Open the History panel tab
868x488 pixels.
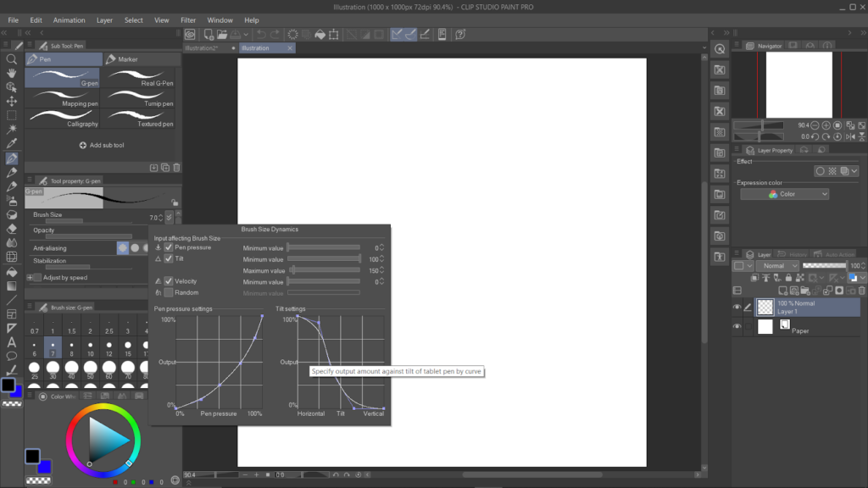(793, 254)
